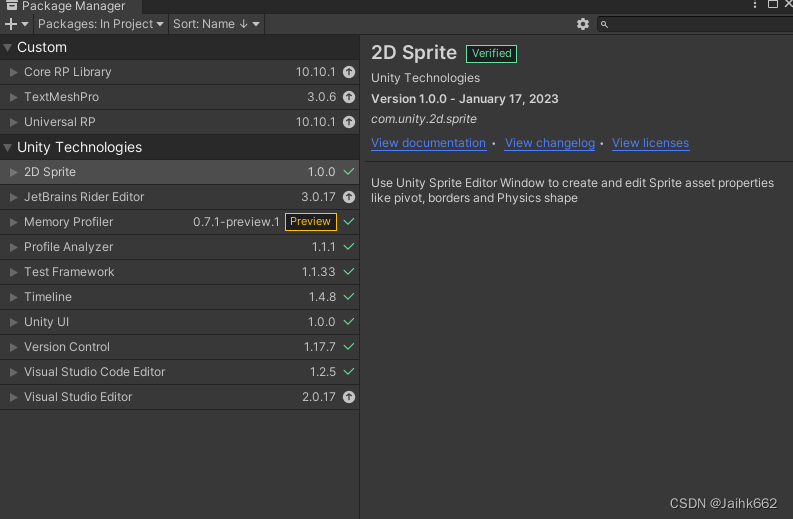Expand the Memory Profiler versions arrow
Image resolution: width=793 pixels, height=519 pixels.
pyautogui.click(x=14, y=222)
